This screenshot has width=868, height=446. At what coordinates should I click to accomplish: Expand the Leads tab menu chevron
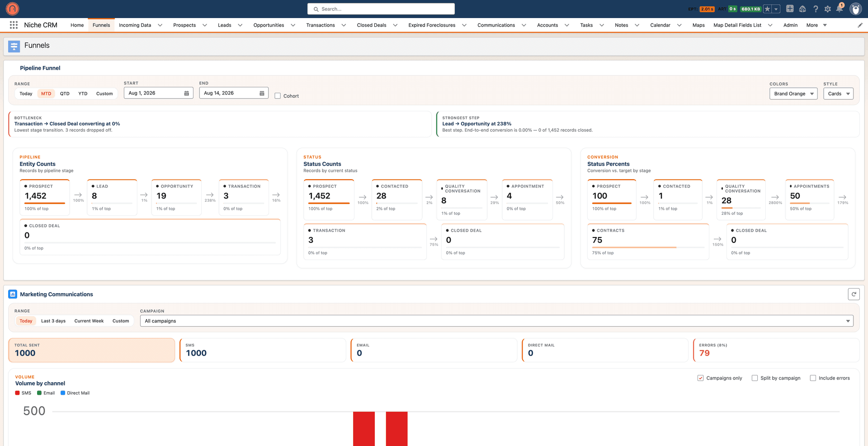point(240,25)
